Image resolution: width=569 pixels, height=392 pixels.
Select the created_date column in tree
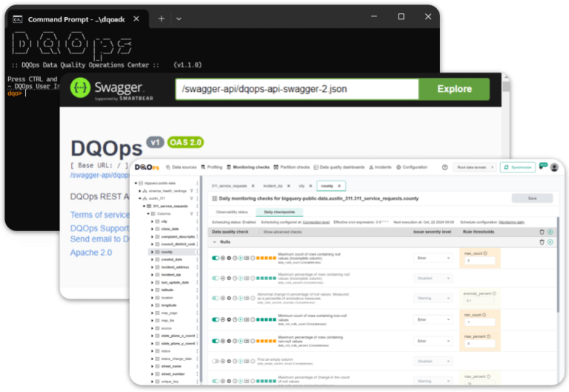click(x=172, y=259)
